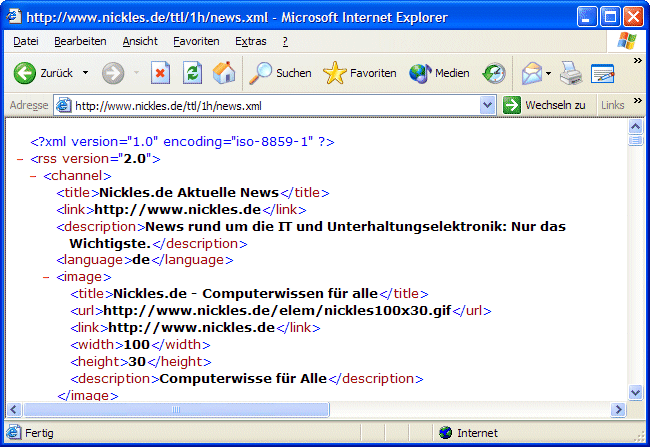The image size is (650, 447).
Task: Open the address bar dropdown arrow
Action: pos(488,105)
